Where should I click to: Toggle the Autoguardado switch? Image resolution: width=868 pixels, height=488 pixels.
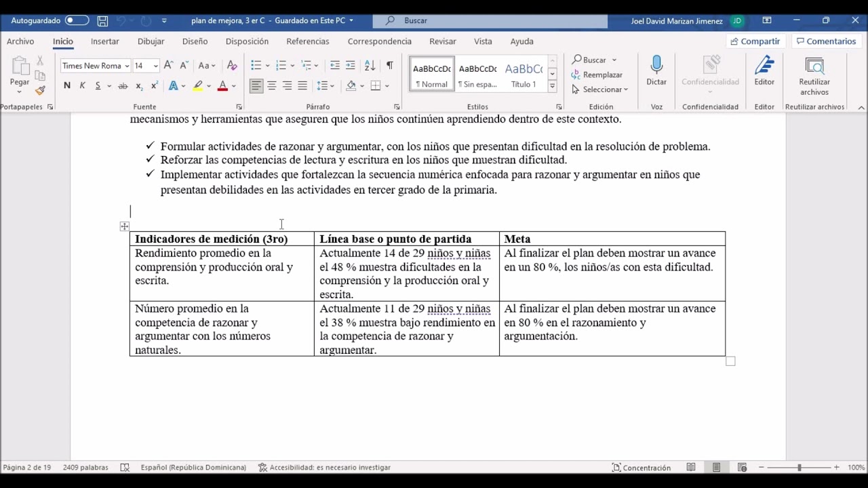pyautogui.click(x=77, y=20)
